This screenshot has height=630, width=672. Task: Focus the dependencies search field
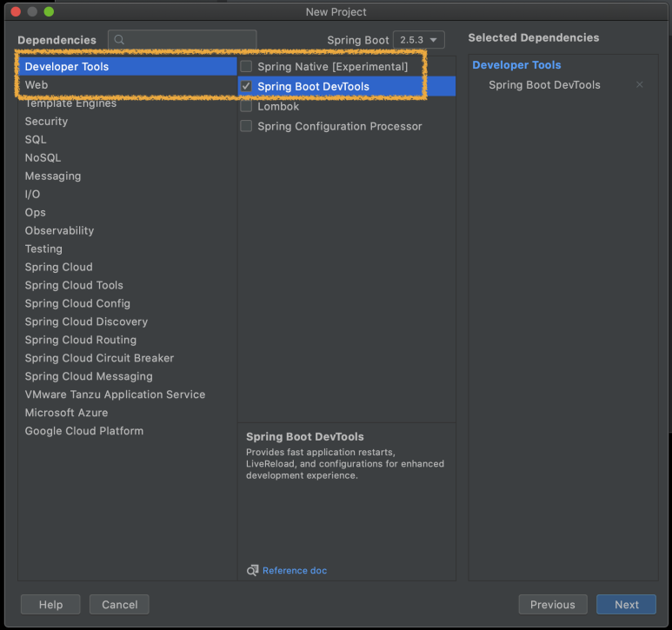(183, 40)
